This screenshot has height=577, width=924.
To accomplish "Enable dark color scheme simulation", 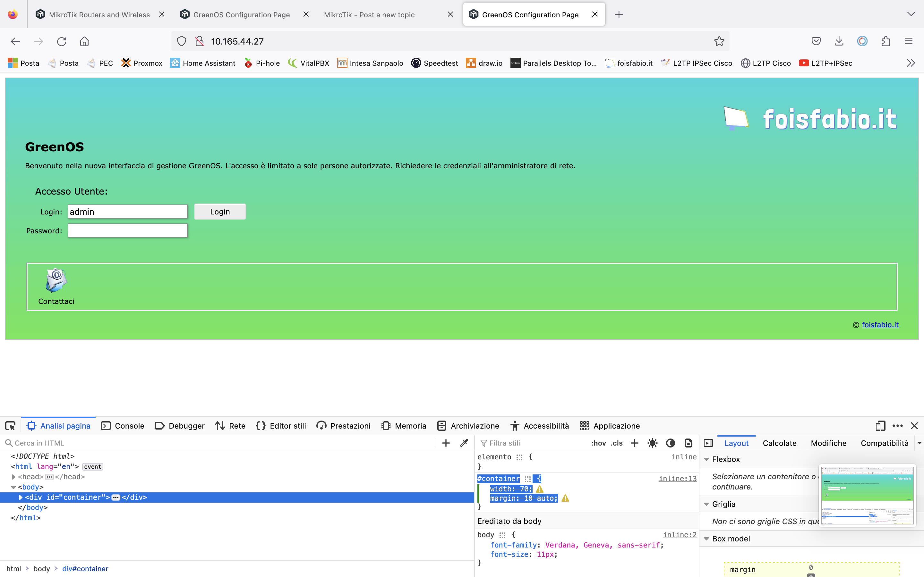I will click(670, 443).
